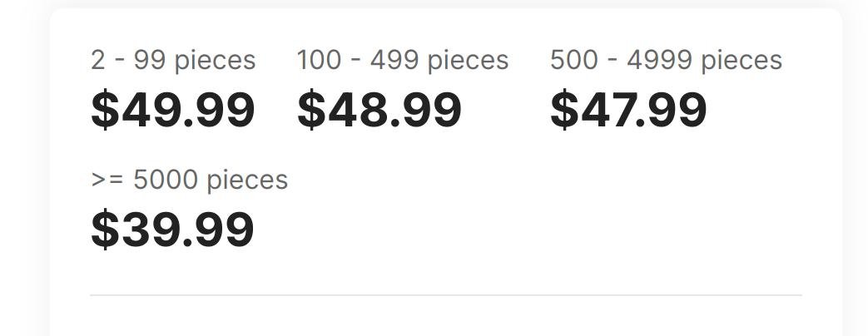Click the 2 - 99 pieces tier label
Viewport: 868px width, 336px height.
173,60
